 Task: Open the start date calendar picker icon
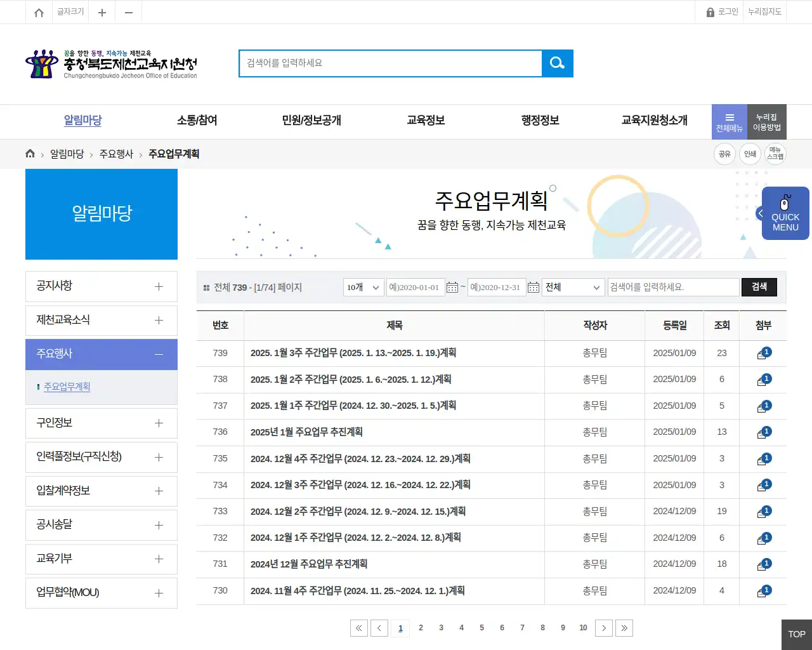452,288
